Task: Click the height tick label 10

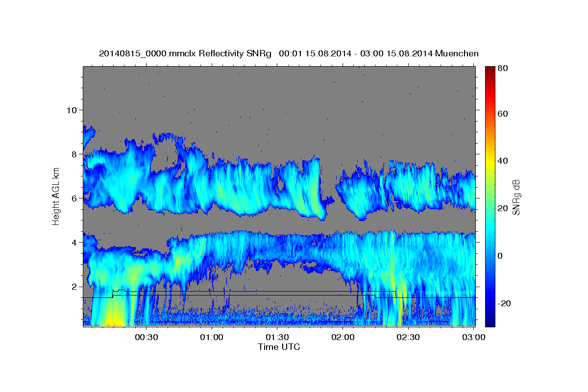Action: (x=72, y=110)
